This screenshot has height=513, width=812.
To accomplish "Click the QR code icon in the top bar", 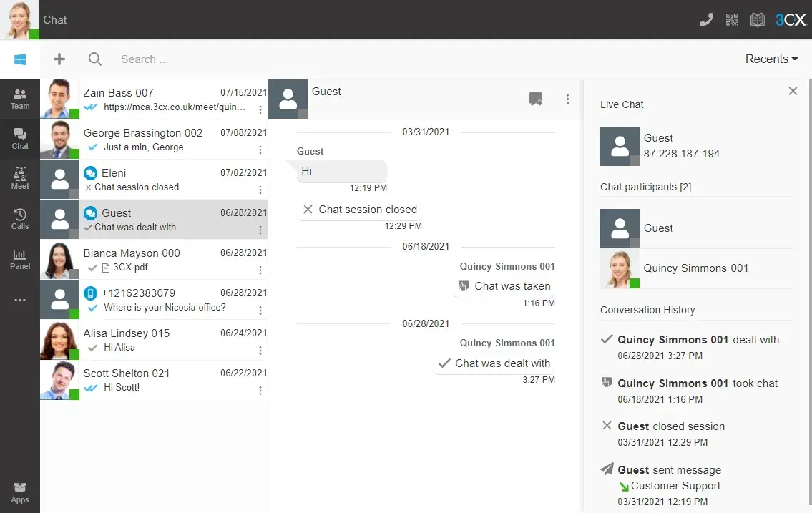I will pyautogui.click(x=732, y=19).
